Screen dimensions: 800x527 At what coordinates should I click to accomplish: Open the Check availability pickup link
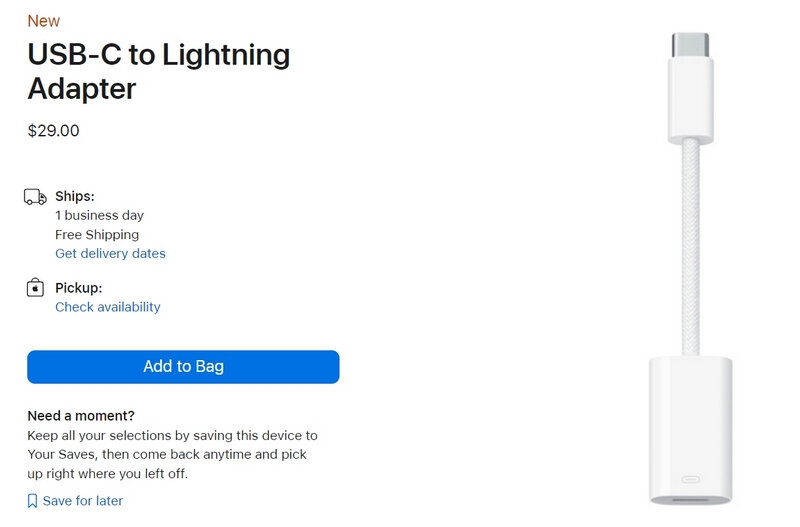pos(108,307)
